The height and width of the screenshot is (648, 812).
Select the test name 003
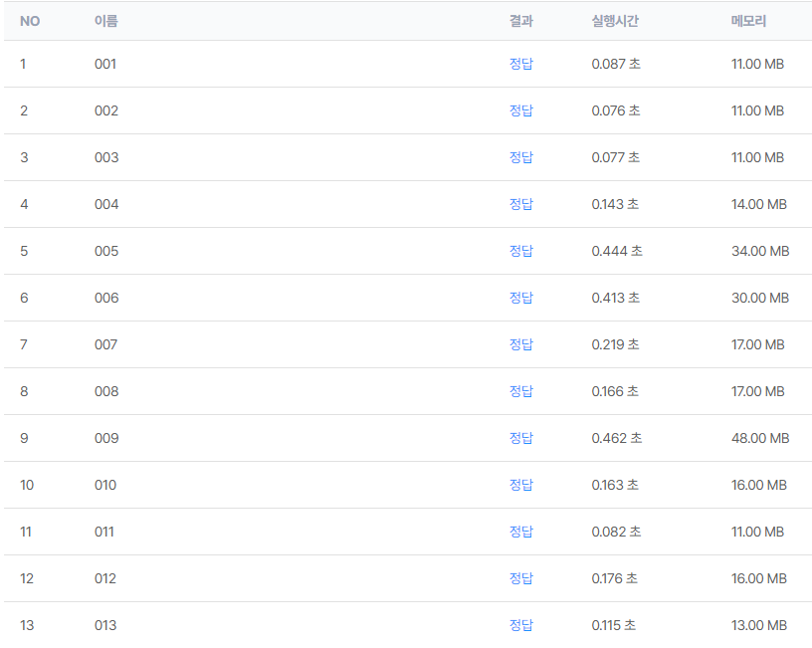tap(106, 157)
